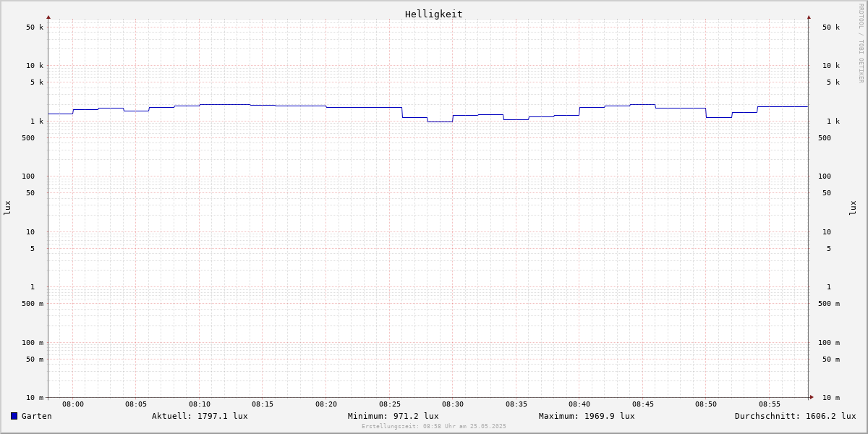868x434 pixels.
Task: Click the 10 k label on right axis
Action: coord(831,66)
